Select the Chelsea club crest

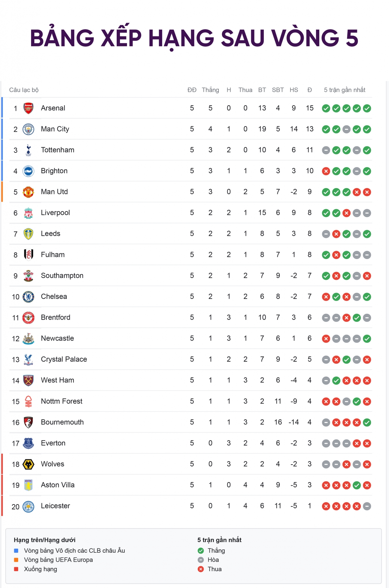point(29,297)
